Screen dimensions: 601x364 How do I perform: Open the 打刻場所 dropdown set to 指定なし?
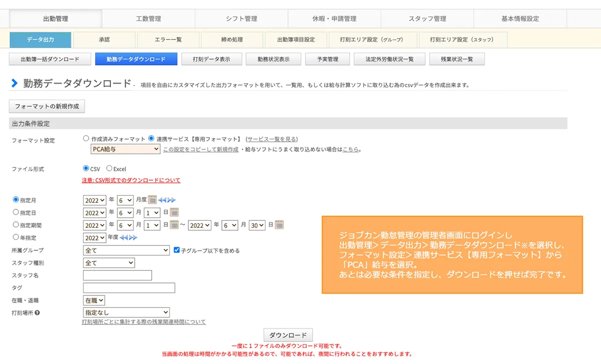click(x=126, y=313)
